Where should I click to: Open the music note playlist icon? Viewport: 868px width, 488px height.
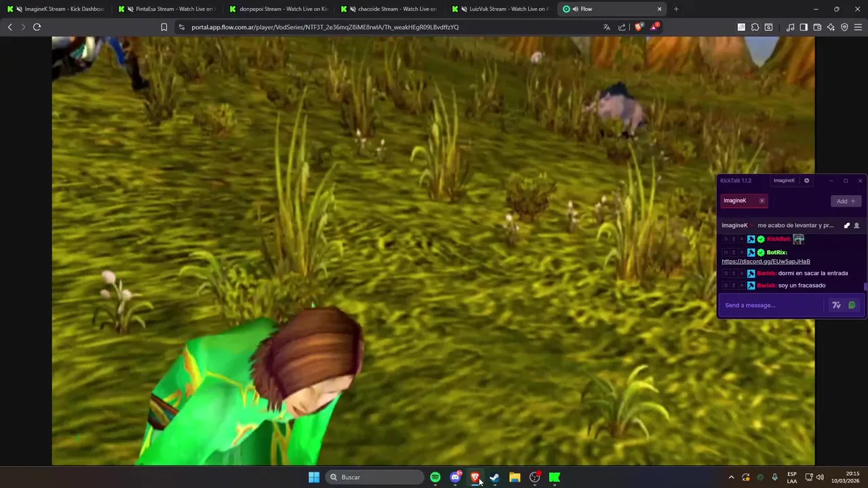pyautogui.click(x=790, y=27)
